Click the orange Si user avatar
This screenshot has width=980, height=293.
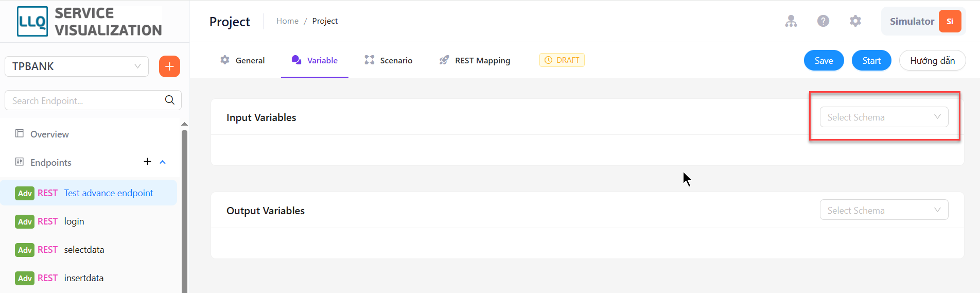pos(950,21)
